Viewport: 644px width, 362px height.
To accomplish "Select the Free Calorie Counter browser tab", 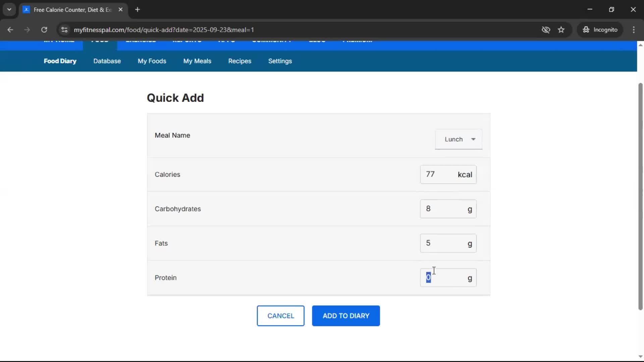I will (73, 9).
